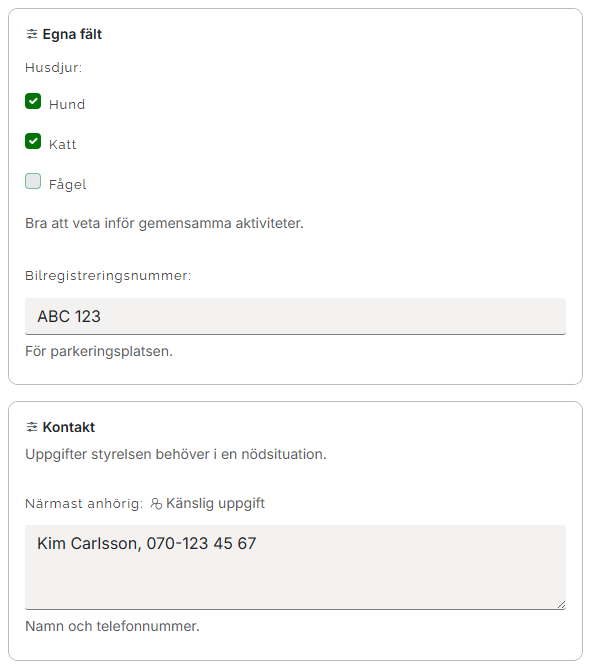Grab the text area resize handle corner
Image resolution: width=590 pixels, height=668 pixels.
point(561,605)
